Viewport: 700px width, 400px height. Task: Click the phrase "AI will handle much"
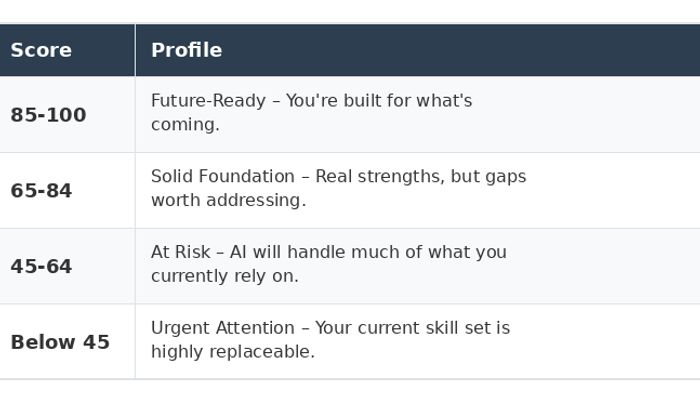(x=312, y=253)
